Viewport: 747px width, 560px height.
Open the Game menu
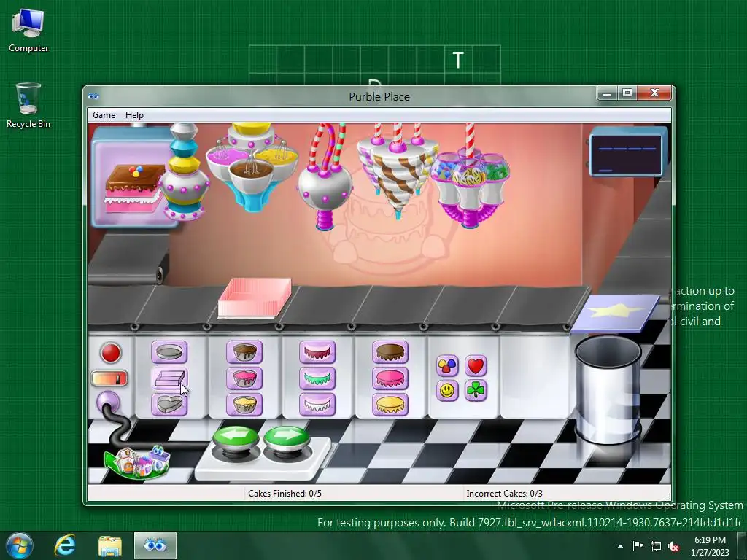pos(104,115)
